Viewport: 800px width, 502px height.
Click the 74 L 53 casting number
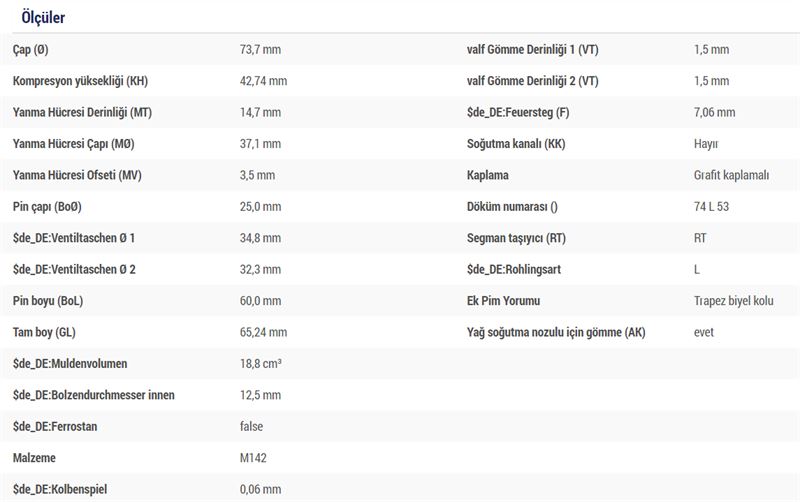pyautogui.click(x=712, y=207)
